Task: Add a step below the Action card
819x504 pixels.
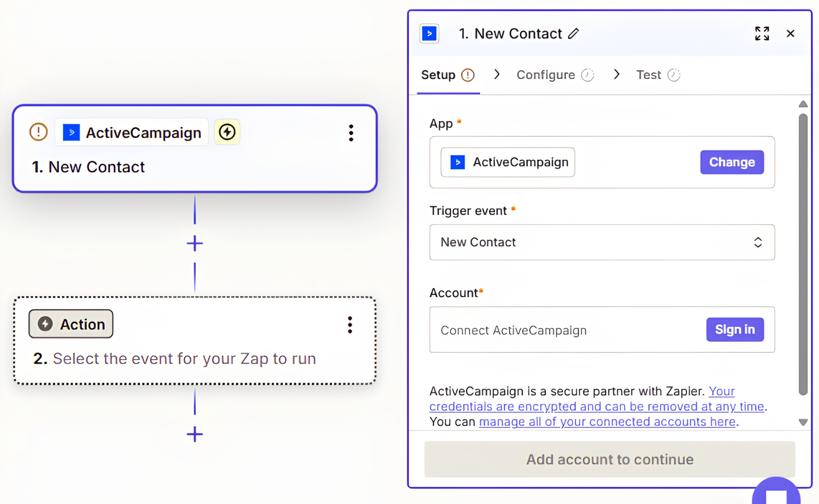Action: tap(195, 434)
